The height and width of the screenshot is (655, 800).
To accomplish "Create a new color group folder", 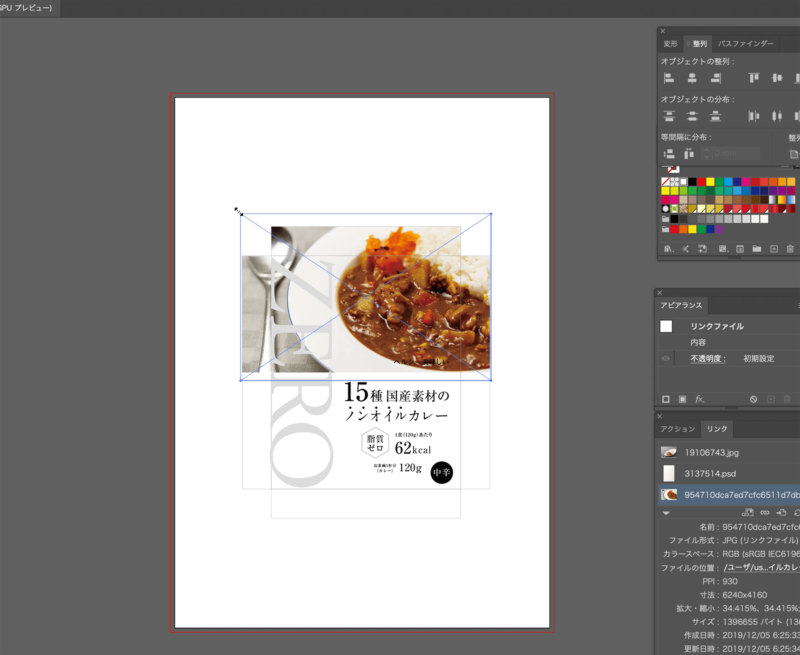I will pos(757,248).
